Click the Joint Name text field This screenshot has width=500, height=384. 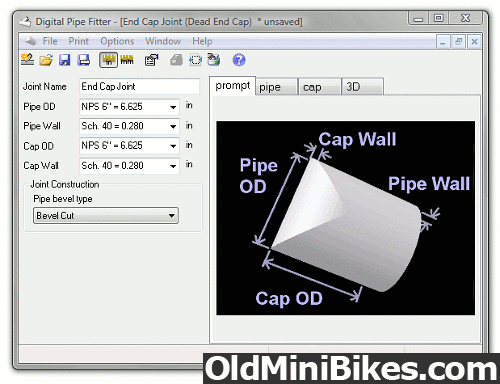coord(139,87)
